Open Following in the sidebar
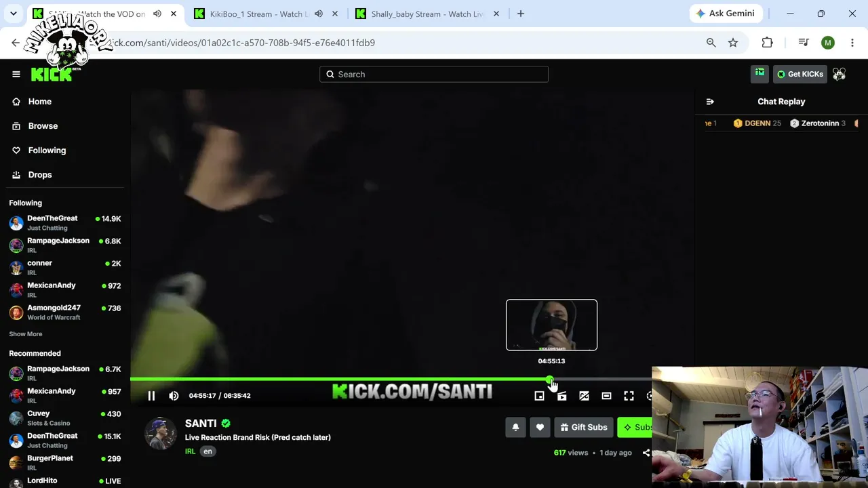The height and width of the screenshot is (488, 868). [x=47, y=150]
